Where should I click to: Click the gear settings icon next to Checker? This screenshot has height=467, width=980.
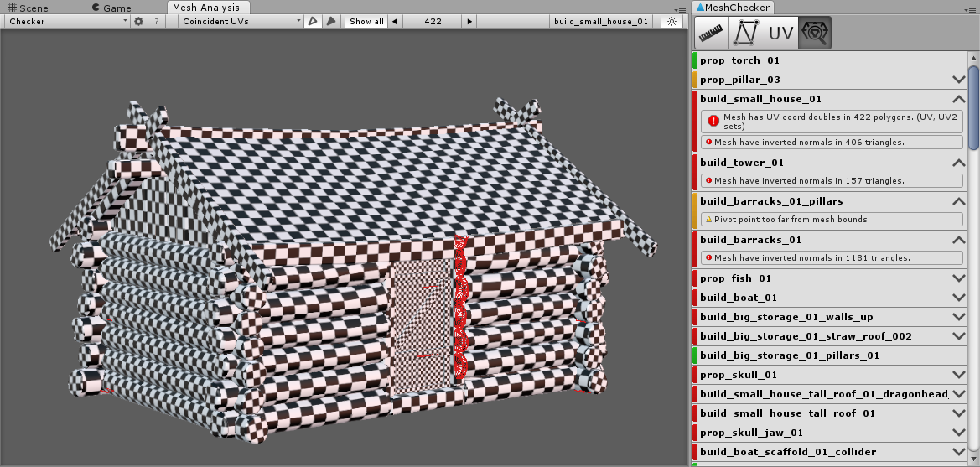[138, 21]
